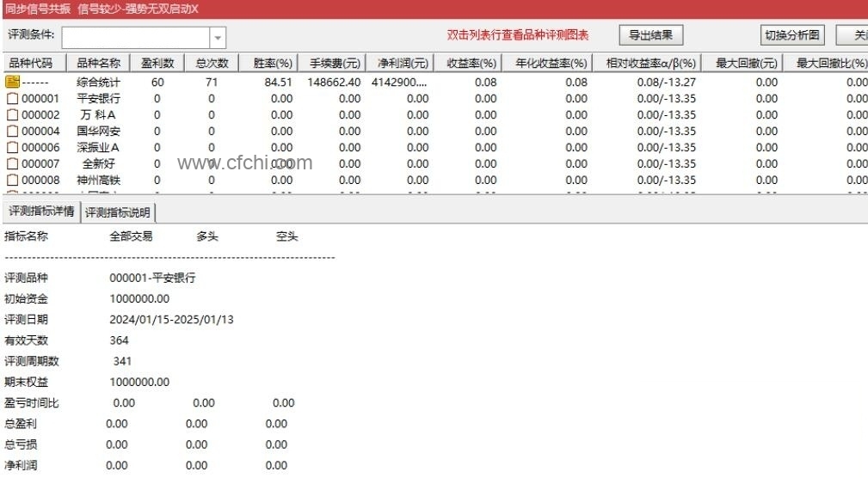Image resolution: width=868 pixels, height=478 pixels.
Task: Click the icon beside 000002 万科A
Action: pyautogui.click(x=12, y=115)
